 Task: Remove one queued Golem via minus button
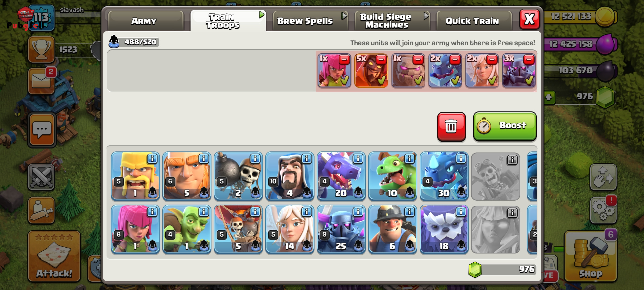[x=418, y=60]
